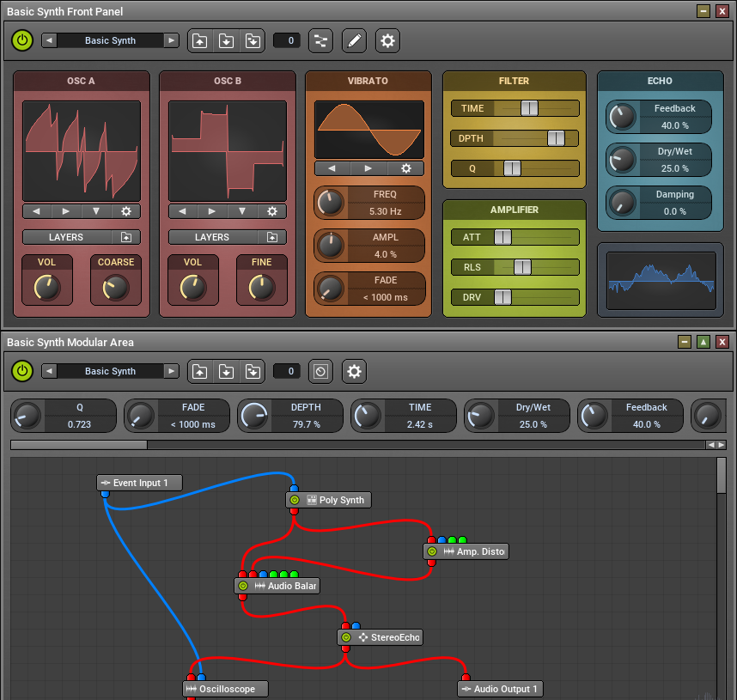Click the knob icon in Modular Area toolbar
The image size is (737, 700).
pos(320,371)
